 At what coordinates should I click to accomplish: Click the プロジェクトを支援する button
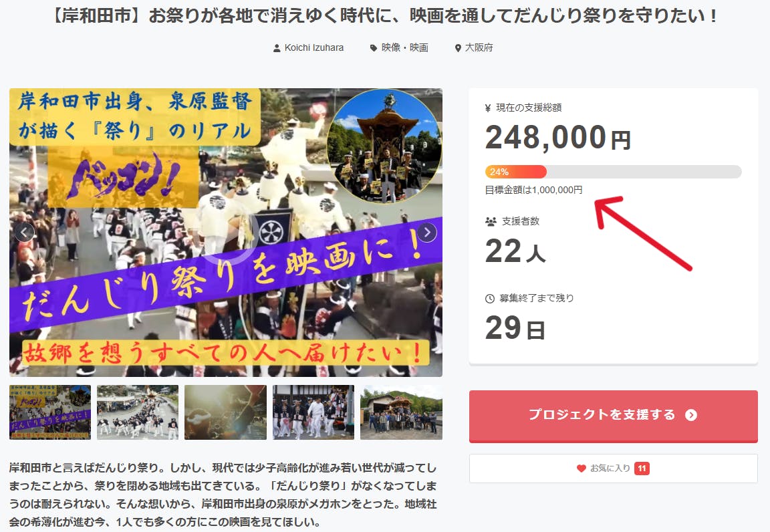[614, 416]
